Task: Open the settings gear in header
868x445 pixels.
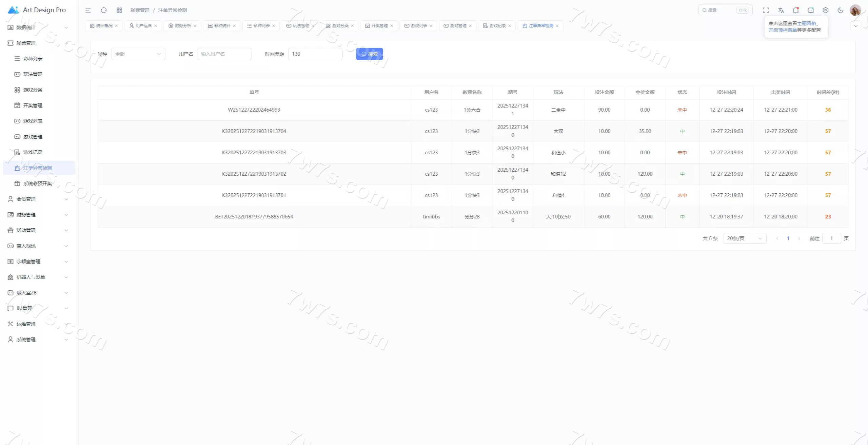Action: (825, 10)
